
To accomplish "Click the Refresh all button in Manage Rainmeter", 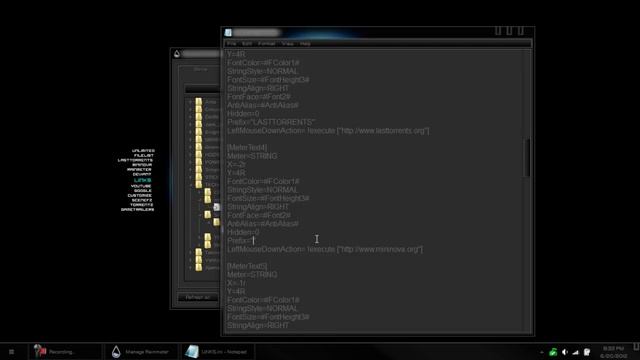I will (x=198, y=297).
